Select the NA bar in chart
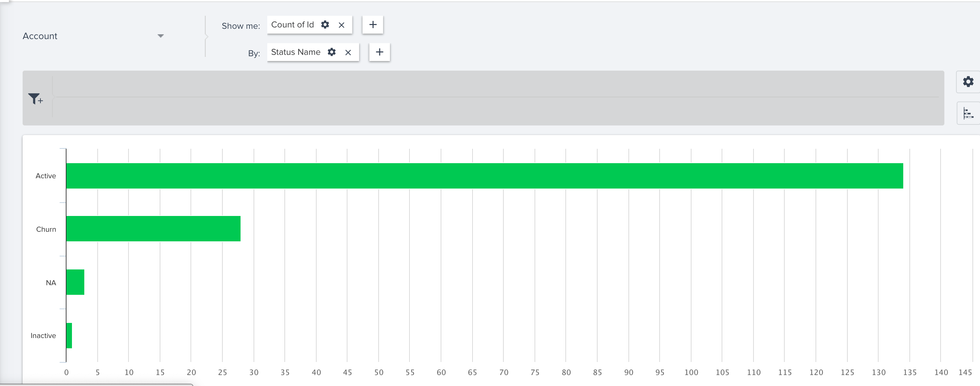 click(x=75, y=282)
